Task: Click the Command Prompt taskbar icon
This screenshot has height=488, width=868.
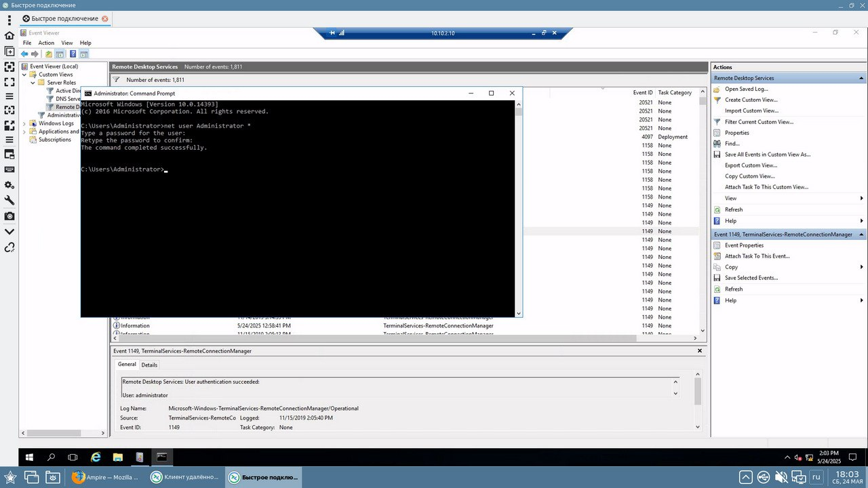Action: [161, 457]
